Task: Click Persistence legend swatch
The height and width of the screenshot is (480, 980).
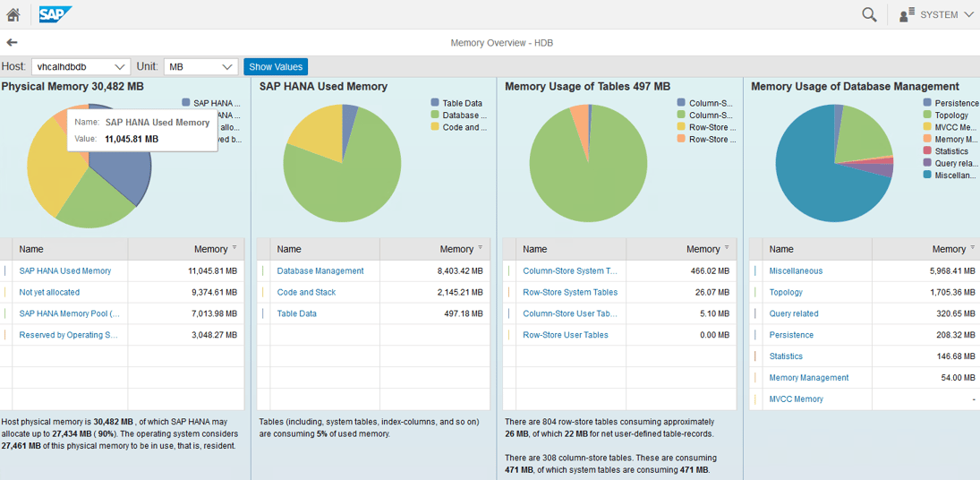Action: [x=927, y=102]
